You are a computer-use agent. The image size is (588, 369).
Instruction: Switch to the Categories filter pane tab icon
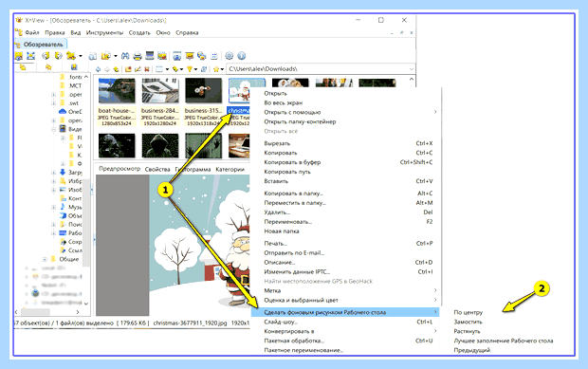tap(74, 67)
